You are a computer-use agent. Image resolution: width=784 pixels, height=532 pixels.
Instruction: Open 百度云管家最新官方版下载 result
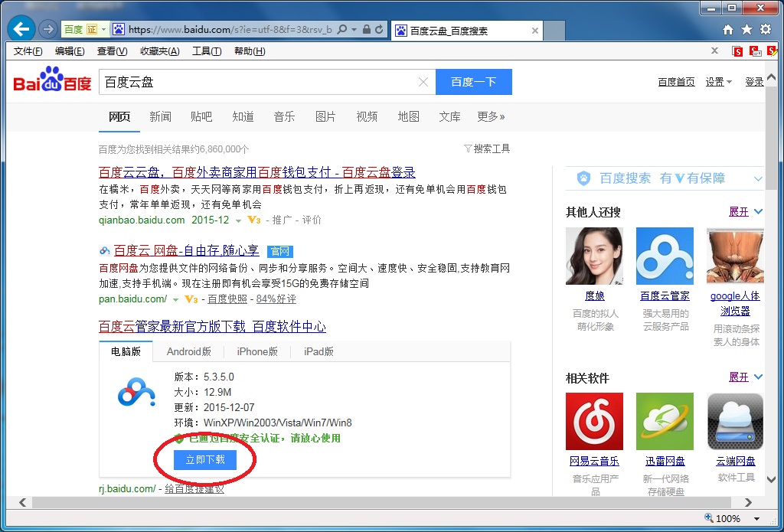213,327
